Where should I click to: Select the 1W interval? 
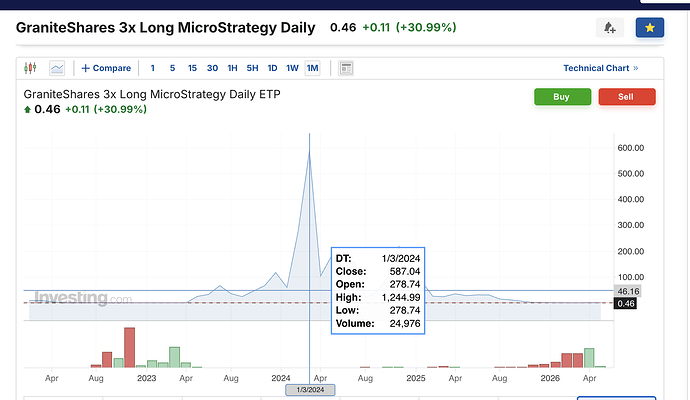click(x=292, y=68)
